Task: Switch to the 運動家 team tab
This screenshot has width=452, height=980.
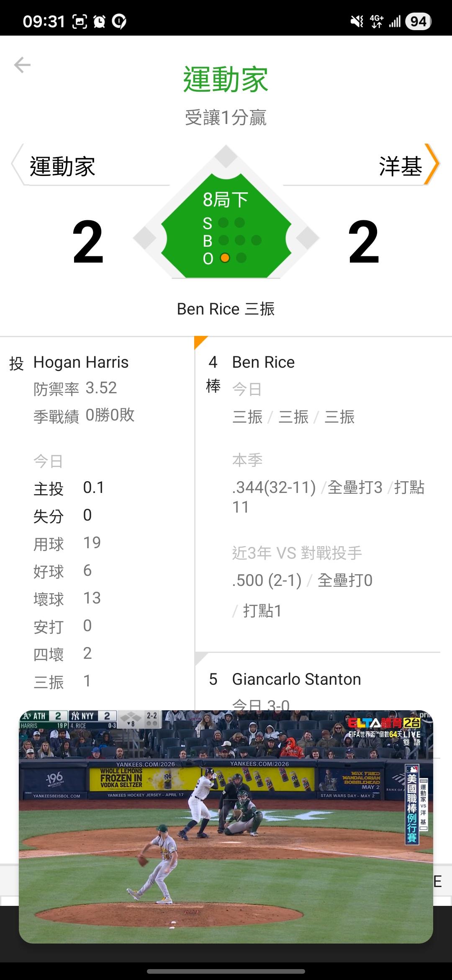Action: point(63,166)
